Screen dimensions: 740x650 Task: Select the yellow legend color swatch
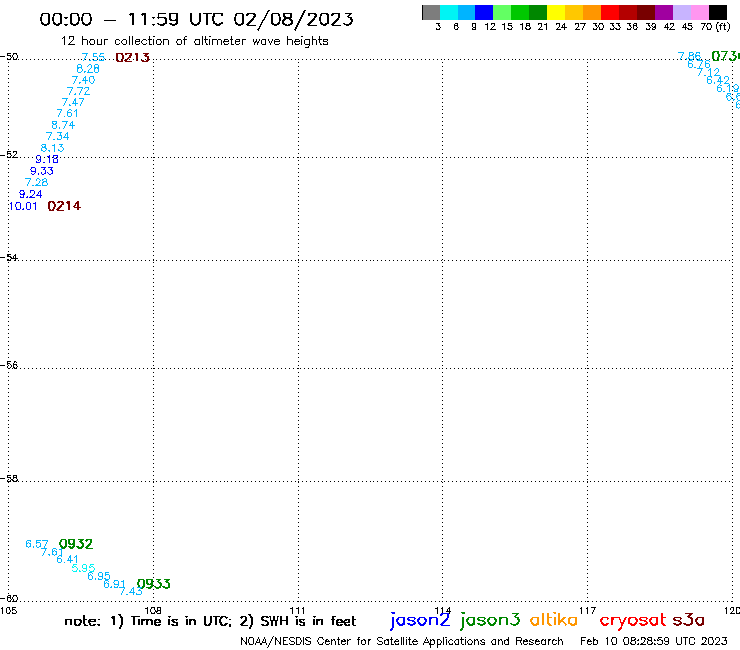(556, 12)
